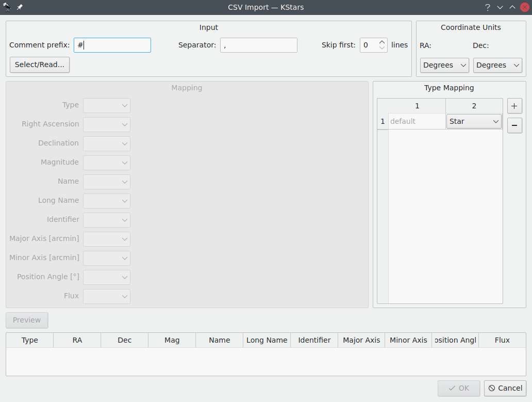
Task: Open the Dec coordinate units dropdown
Action: (497, 65)
